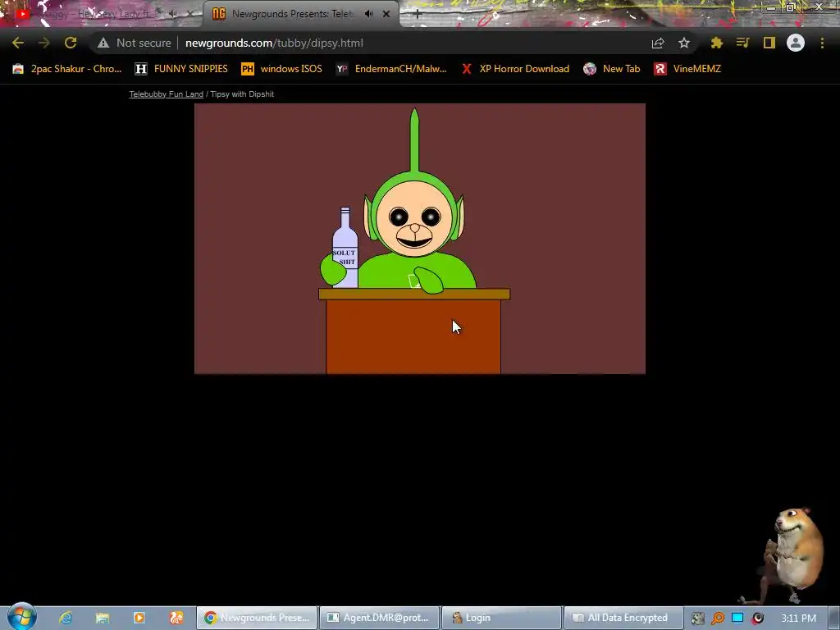The height and width of the screenshot is (630, 840).
Task: Open the 2pac Shakur bookmark
Action: click(67, 69)
